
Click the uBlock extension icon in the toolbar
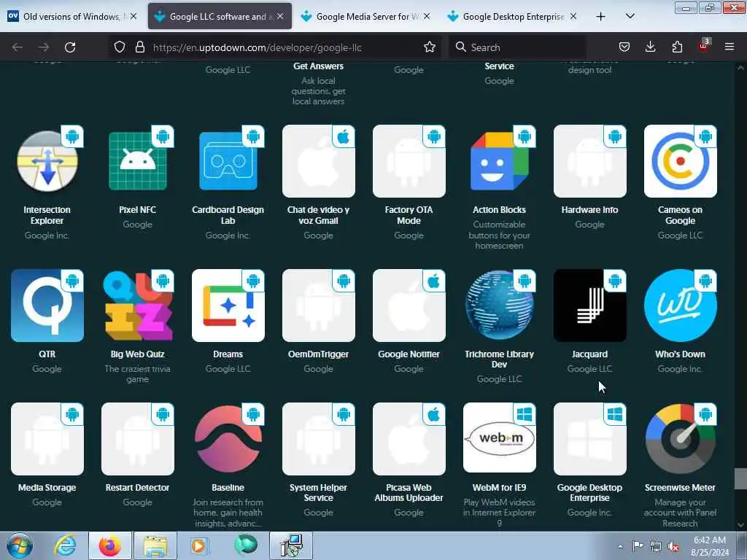point(704,46)
